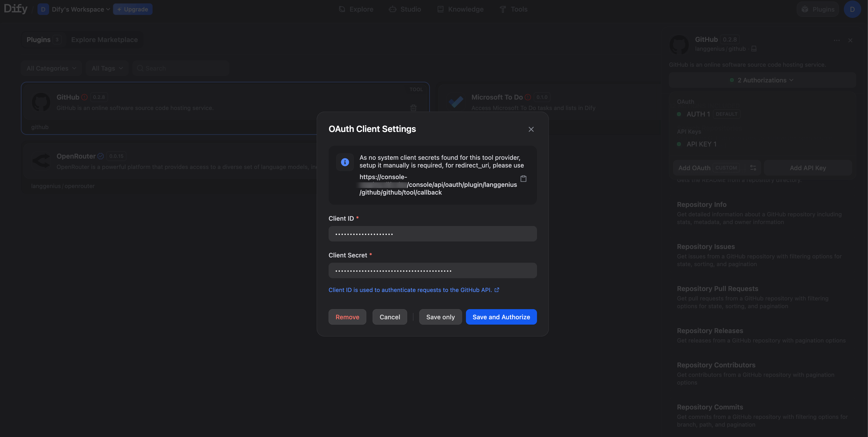The image size is (868, 437).
Task: Open the Studio menu item
Action: [405, 9]
